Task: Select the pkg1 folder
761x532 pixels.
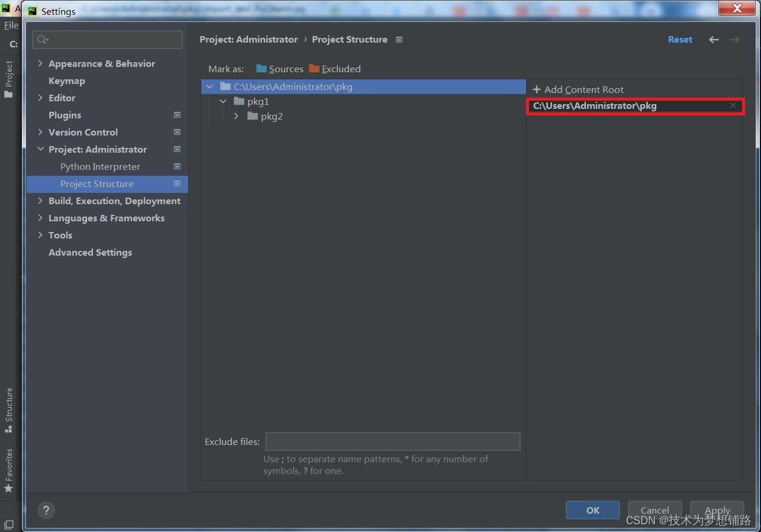Action: [x=257, y=101]
